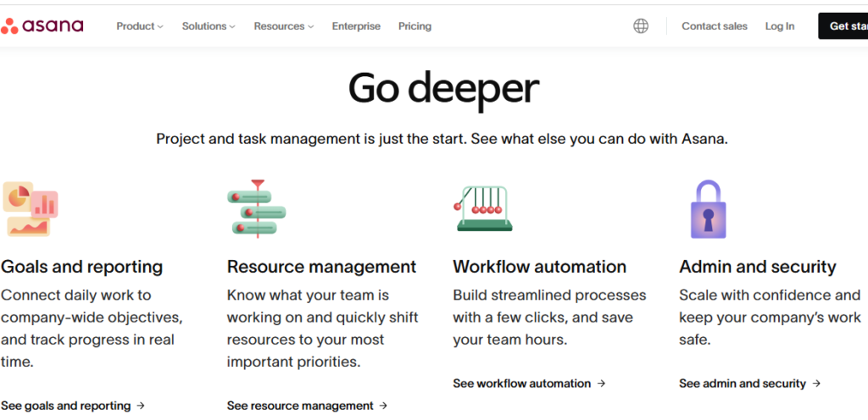Viewport: 868px width, 420px height.
Task: Click the 'Scale with confidence' description
Action: coord(770,318)
